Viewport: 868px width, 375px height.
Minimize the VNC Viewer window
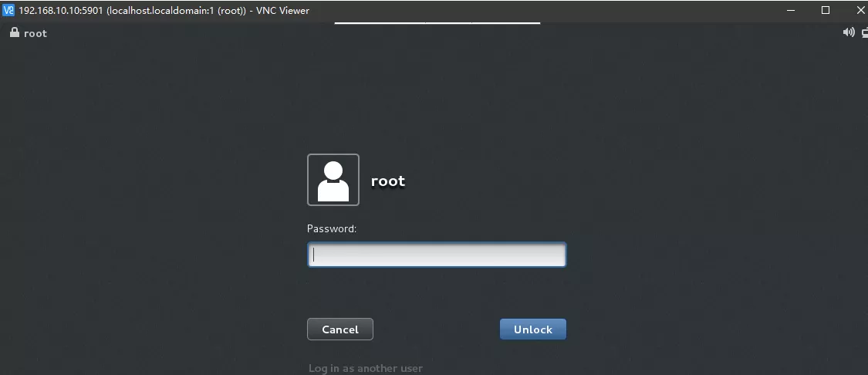coord(790,10)
